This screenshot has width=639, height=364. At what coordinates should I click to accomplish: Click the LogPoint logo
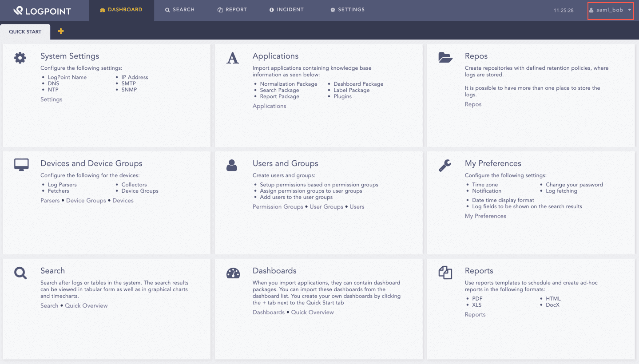[x=42, y=11]
